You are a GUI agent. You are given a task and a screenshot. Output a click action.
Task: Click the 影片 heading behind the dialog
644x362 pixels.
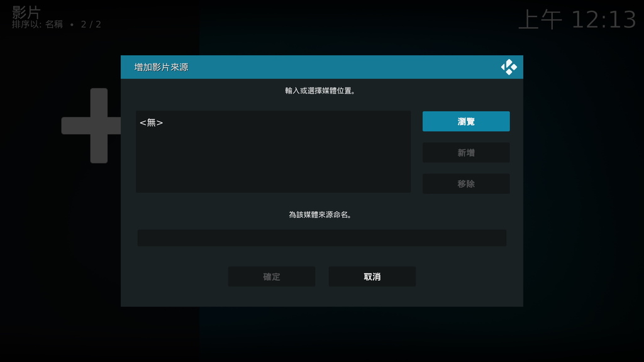(x=26, y=12)
